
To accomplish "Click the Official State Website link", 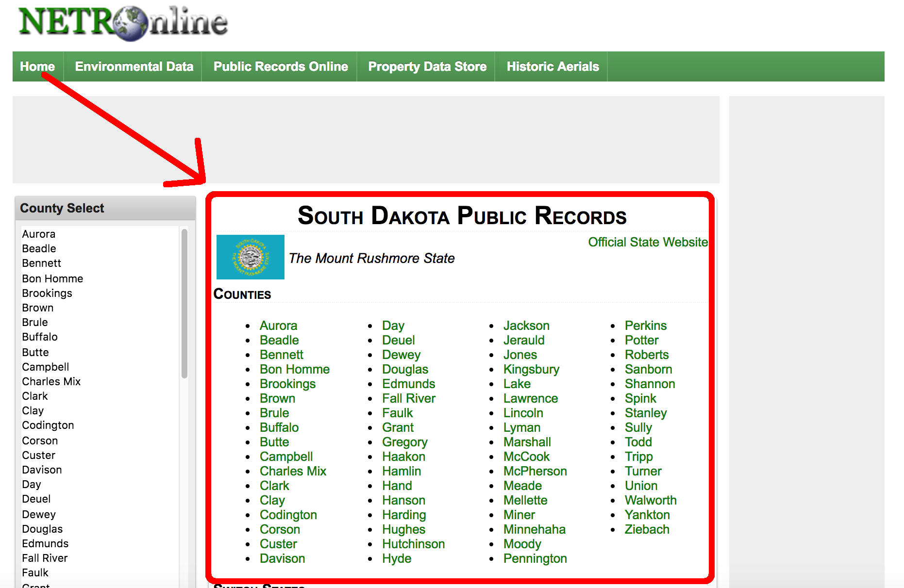I will 647,242.
